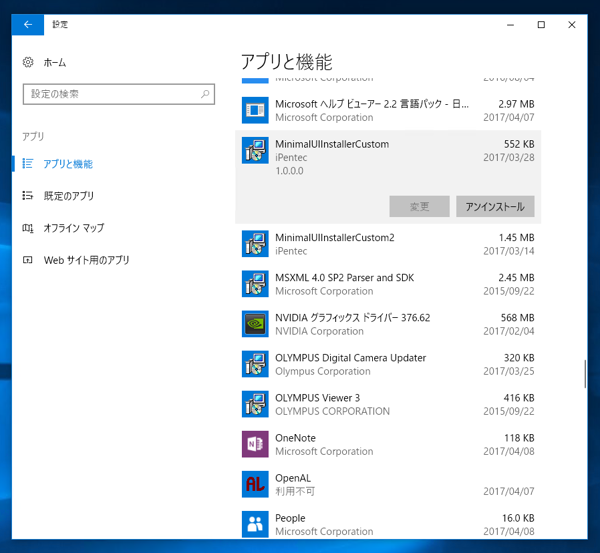Focus the 設定の検索 search field
Viewport: 600px width, 553px height.
coord(119,94)
